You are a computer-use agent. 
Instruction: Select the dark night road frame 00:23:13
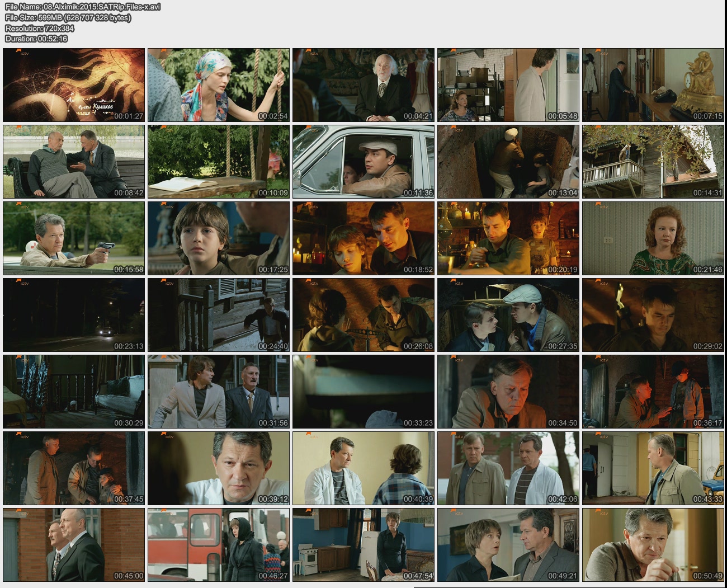(74, 315)
